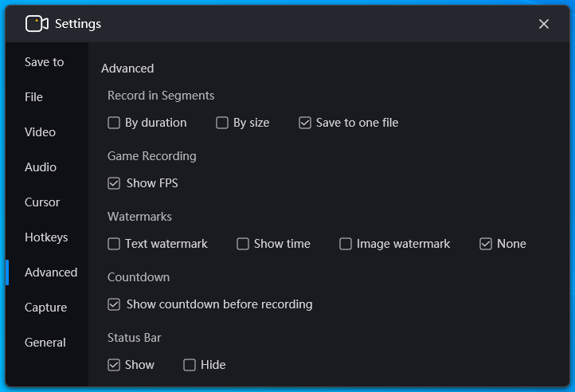Check the Show time watermark option
This screenshot has width=575, height=392.
(243, 244)
